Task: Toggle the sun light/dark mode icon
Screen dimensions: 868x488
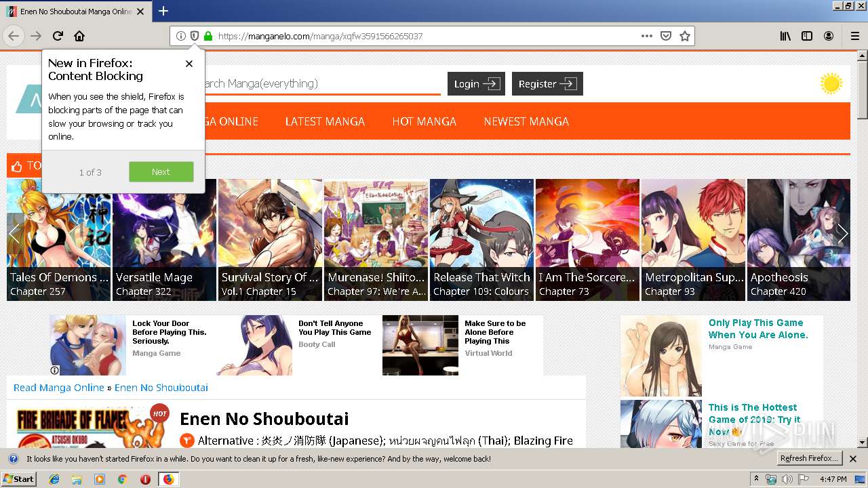Action: point(831,84)
